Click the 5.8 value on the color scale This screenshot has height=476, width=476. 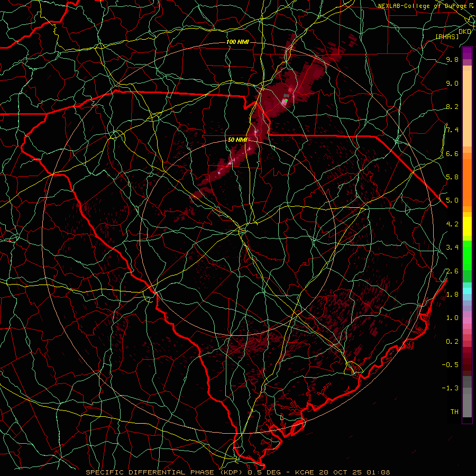pyautogui.click(x=452, y=177)
